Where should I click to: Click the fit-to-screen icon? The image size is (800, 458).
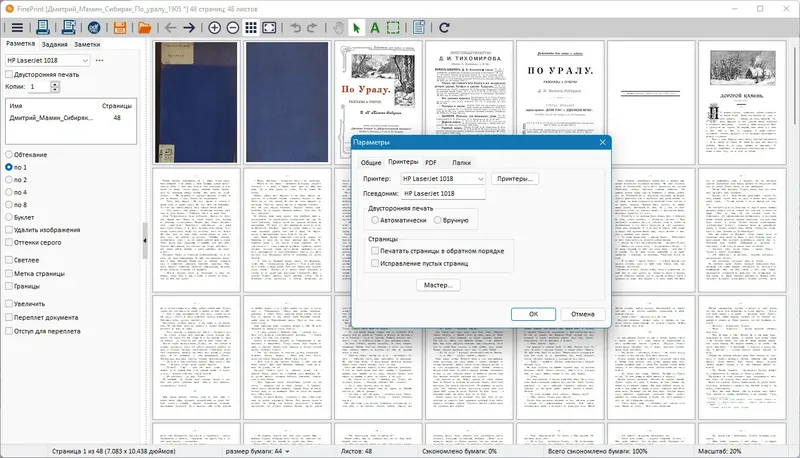(269, 28)
